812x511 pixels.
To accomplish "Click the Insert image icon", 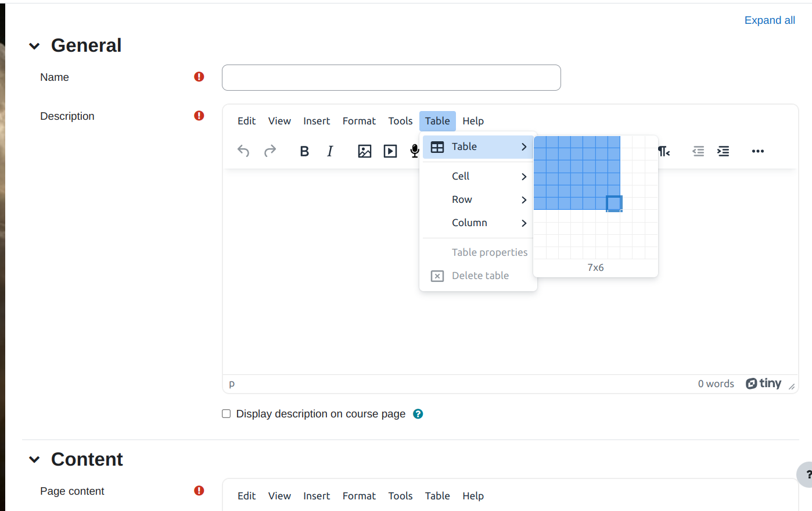I will point(364,151).
